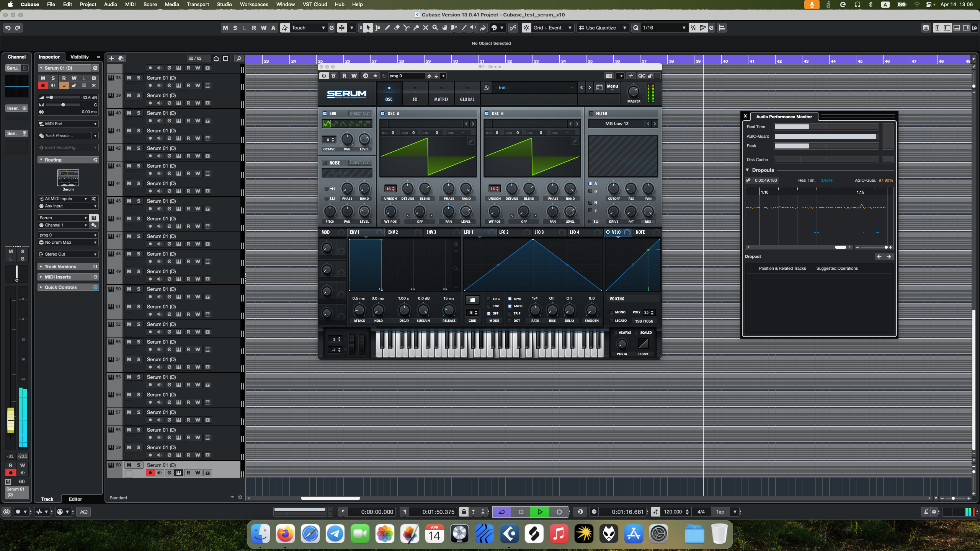Screen dimensions: 980x551
Task: Expand Track Versions inspector section
Action: 68,267
